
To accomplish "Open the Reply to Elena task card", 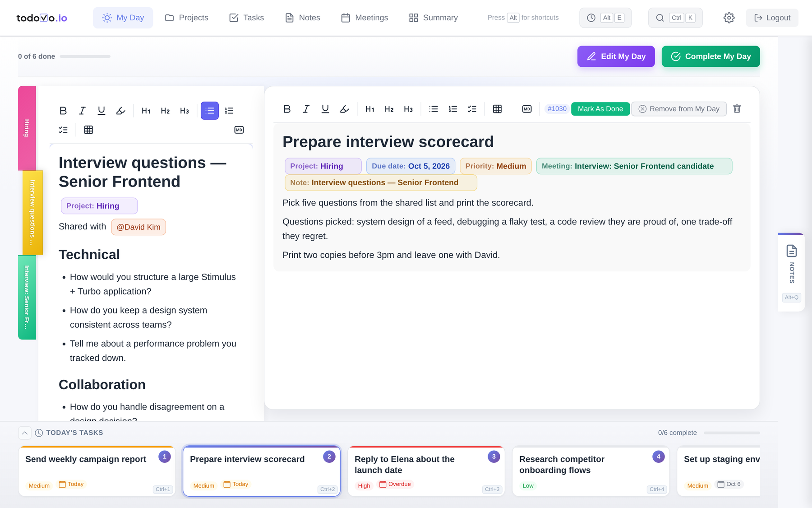I will pyautogui.click(x=426, y=471).
